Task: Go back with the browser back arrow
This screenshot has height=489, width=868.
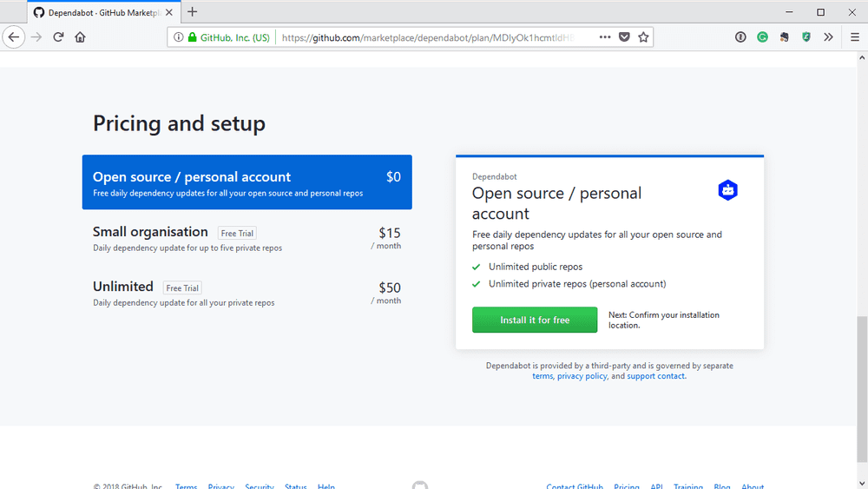Action: pyautogui.click(x=14, y=37)
